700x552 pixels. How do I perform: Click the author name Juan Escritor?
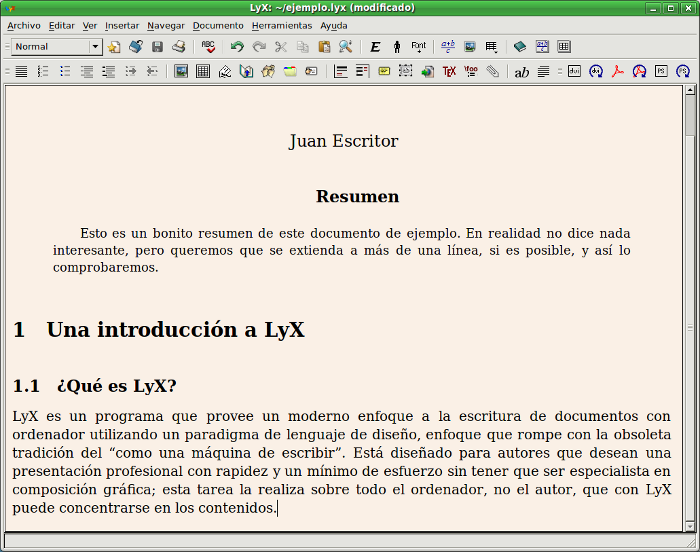point(343,141)
